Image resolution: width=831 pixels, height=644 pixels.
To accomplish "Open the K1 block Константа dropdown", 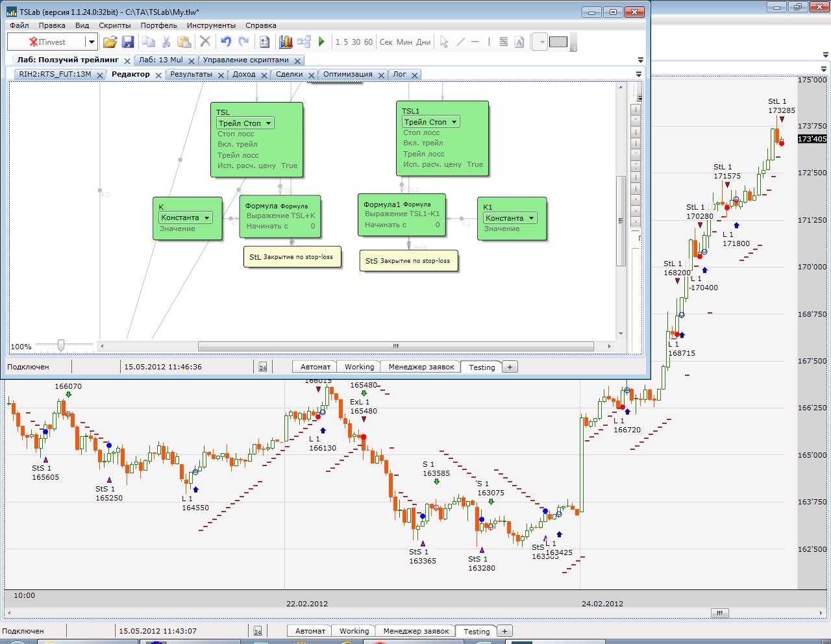I will 531,218.
